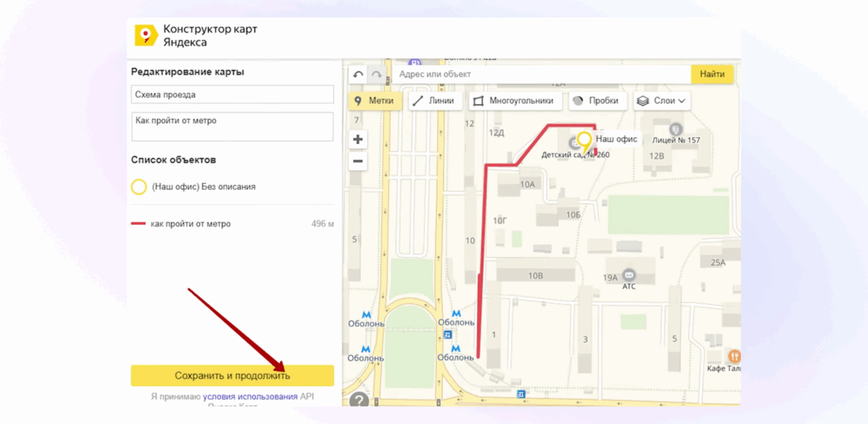Viewport: 868px width, 424px height.
Task: Click the Yandex Map Constructor logo icon
Action: click(145, 35)
